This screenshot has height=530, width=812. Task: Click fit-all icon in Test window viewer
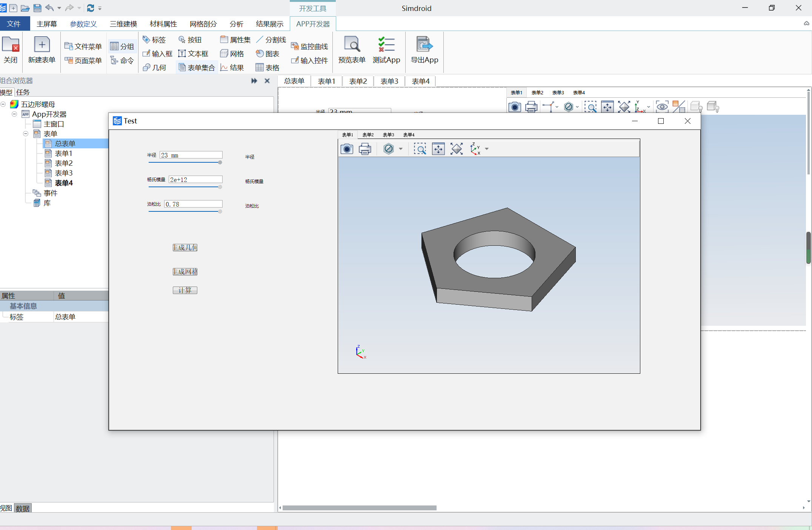point(457,149)
